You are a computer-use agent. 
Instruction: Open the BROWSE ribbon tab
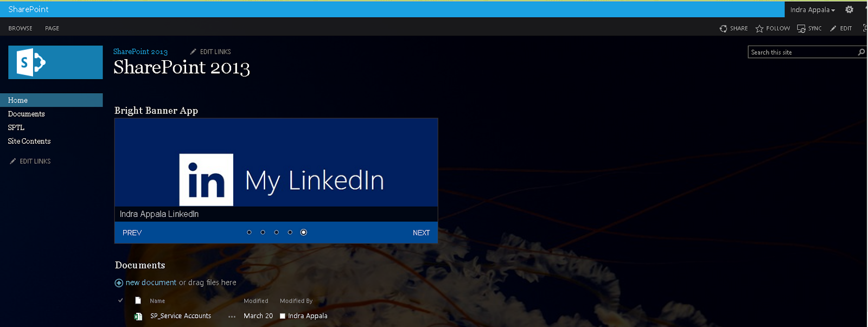(21, 28)
